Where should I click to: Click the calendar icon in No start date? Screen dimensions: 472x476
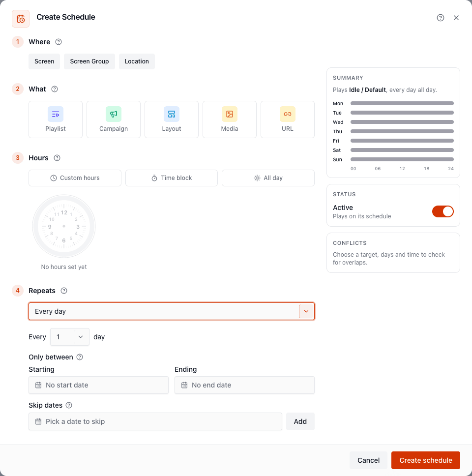pyautogui.click(x=38, y=385)
